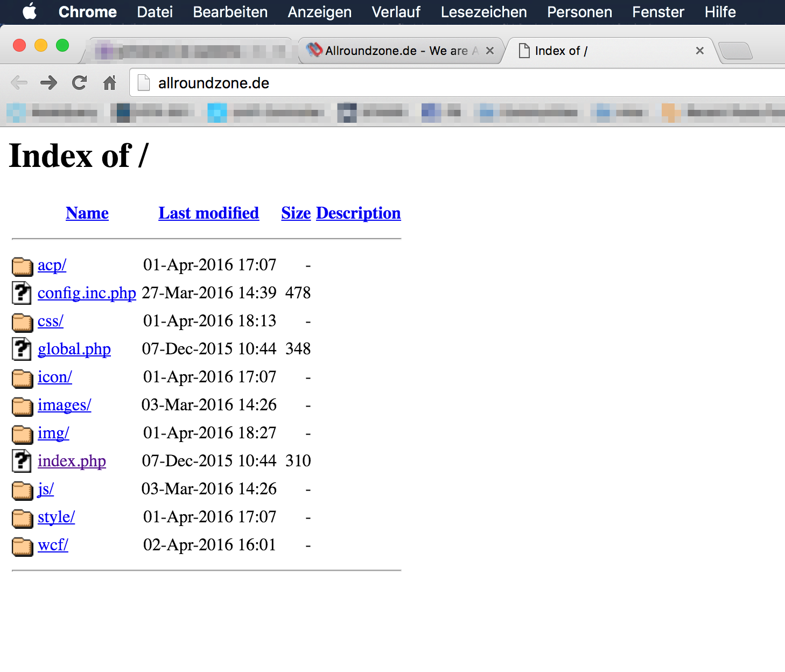Image resolution: width=785 pixels, height=672 pixels.
Task: Click the forward navigation arrow
Action: click(49, 83)
